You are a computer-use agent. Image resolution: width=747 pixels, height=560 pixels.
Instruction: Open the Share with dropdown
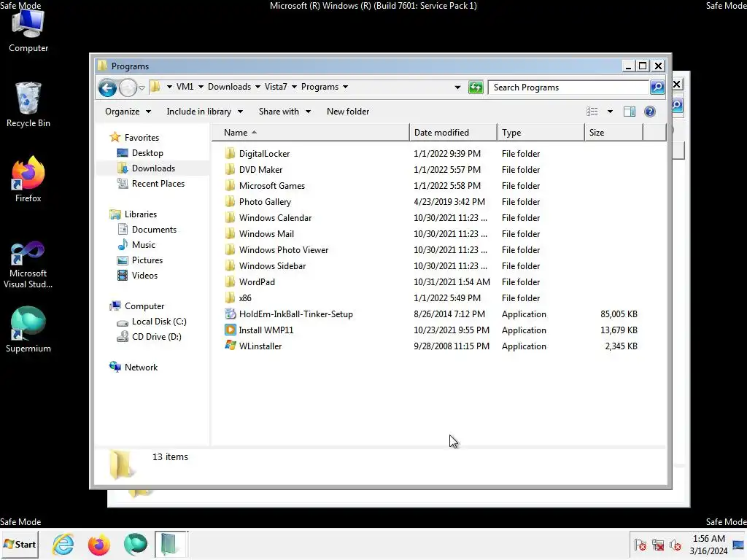pyautogui.click(x=285, y=112)
